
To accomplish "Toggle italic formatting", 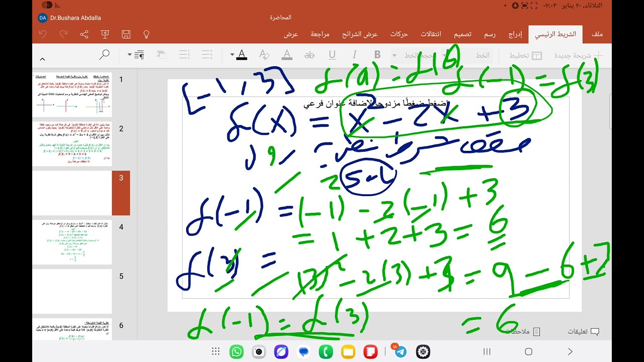I will 355,55.
